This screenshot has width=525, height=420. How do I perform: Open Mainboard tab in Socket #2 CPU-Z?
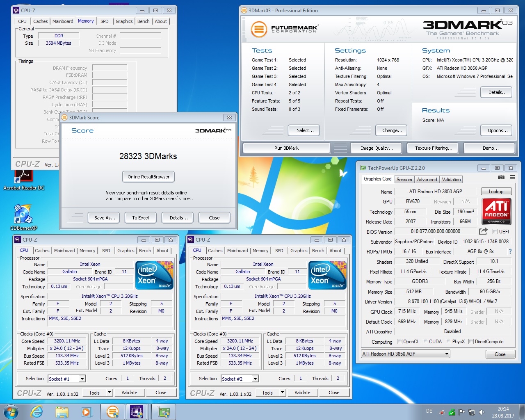(237, 251)
